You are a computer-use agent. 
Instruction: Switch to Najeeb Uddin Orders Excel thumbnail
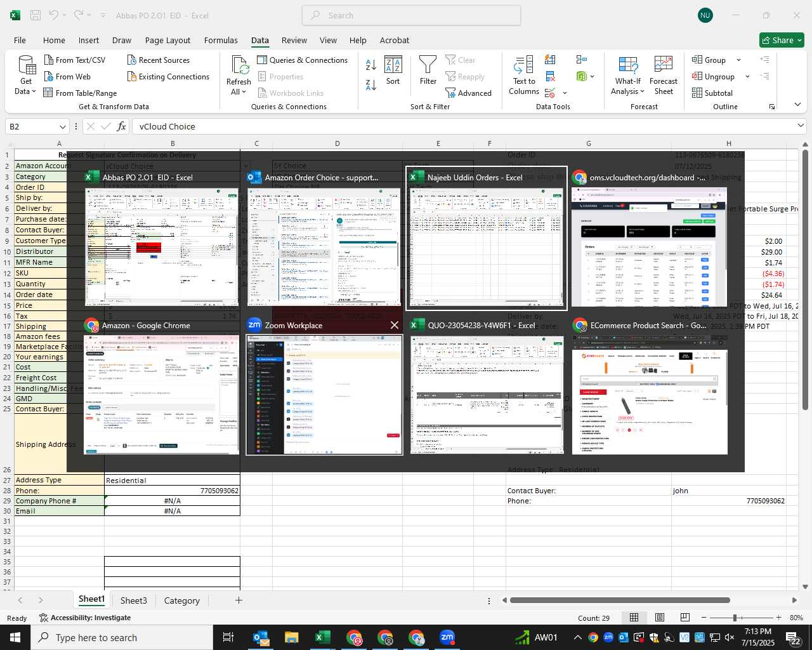(x=487, y=239)
